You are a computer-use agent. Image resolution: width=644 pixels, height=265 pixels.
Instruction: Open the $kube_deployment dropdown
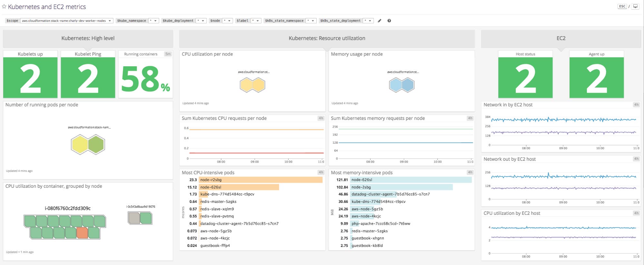click(x=201, y=21)
